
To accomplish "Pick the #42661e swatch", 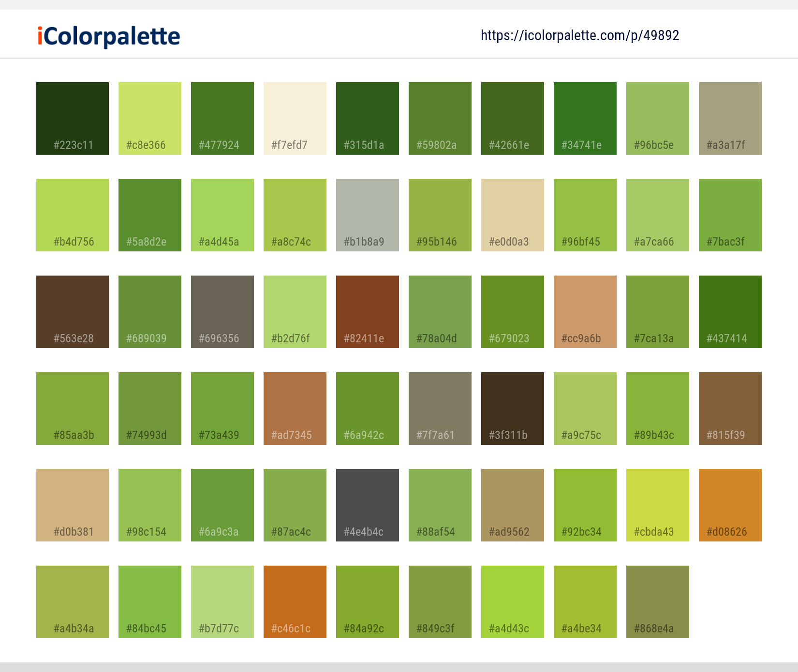I will tap(513, 118).
